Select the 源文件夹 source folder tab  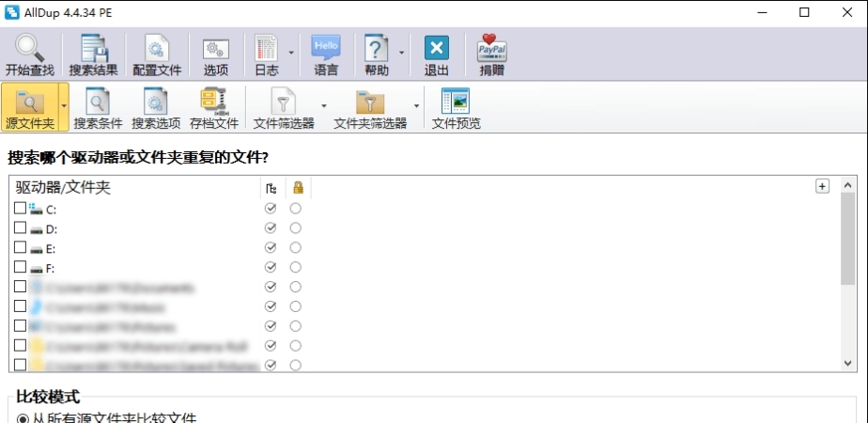[x=30, y=107]
